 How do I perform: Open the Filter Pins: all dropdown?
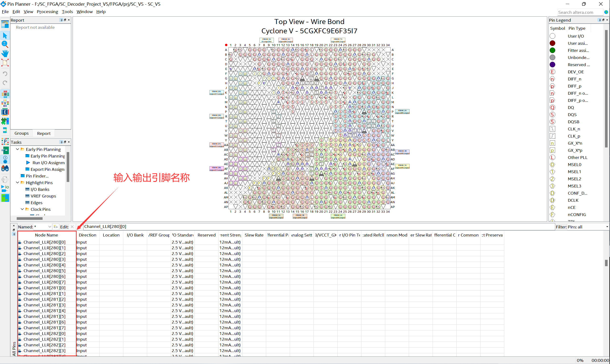coord(606,227)
